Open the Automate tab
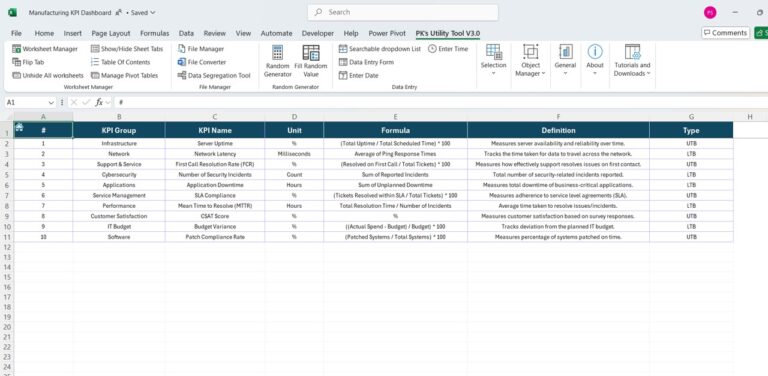The height and width of the screenshot is (376, 768). click(276, 33)
